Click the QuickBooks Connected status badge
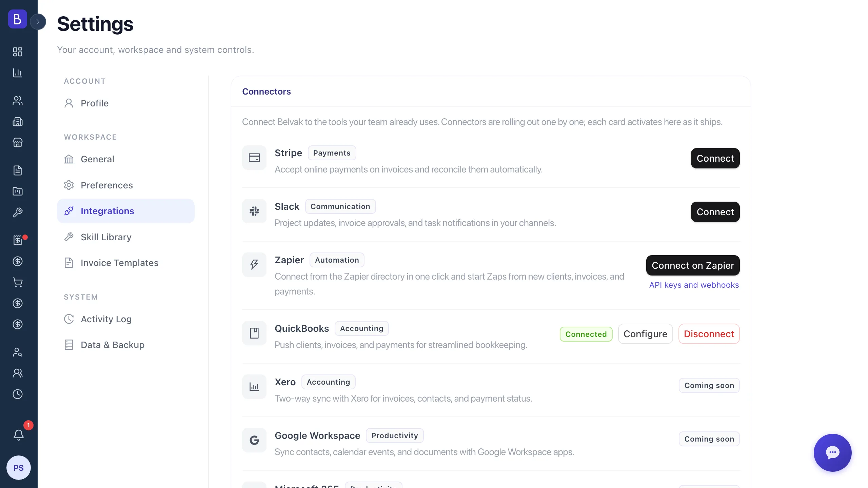The width and height of the screenshot is (868, 488). click(586, 334)
